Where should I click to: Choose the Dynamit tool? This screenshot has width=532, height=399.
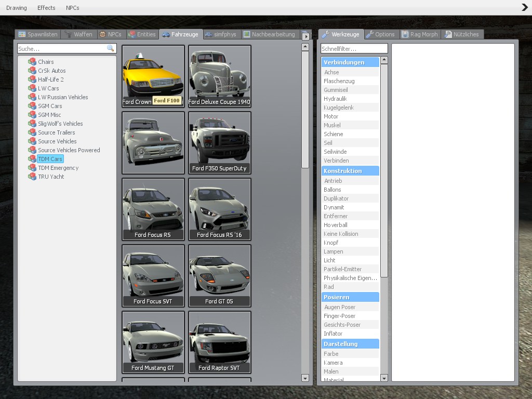(x=334, y=207)
